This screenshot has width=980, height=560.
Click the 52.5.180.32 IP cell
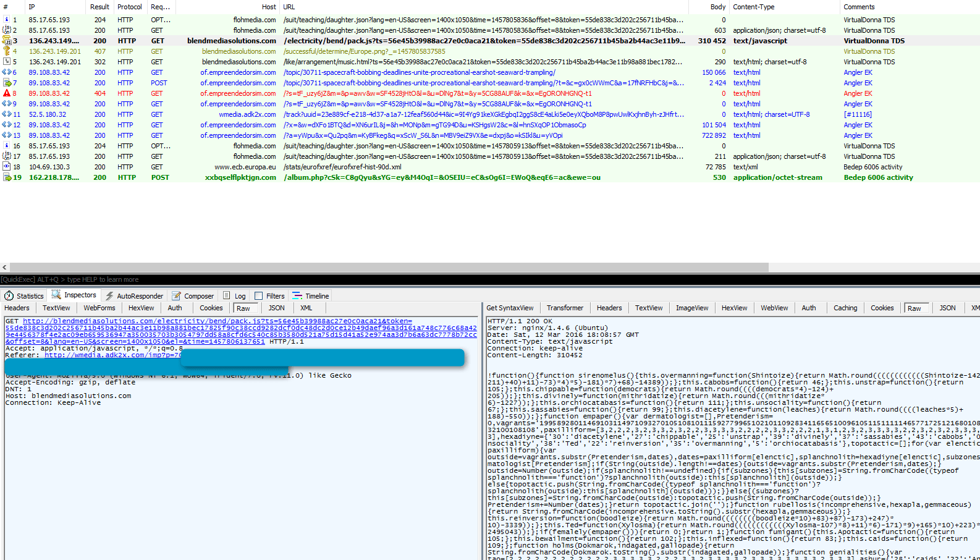tap(48, 114)
